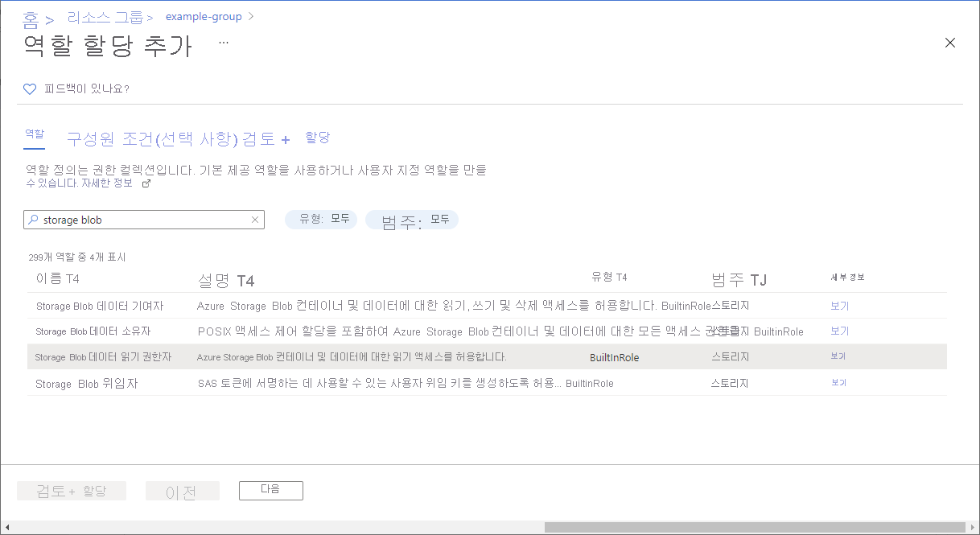Image resolution: width=980 pixels, height=535 pixels.
Task: Click the 다음 button
Action: (270, 490)
